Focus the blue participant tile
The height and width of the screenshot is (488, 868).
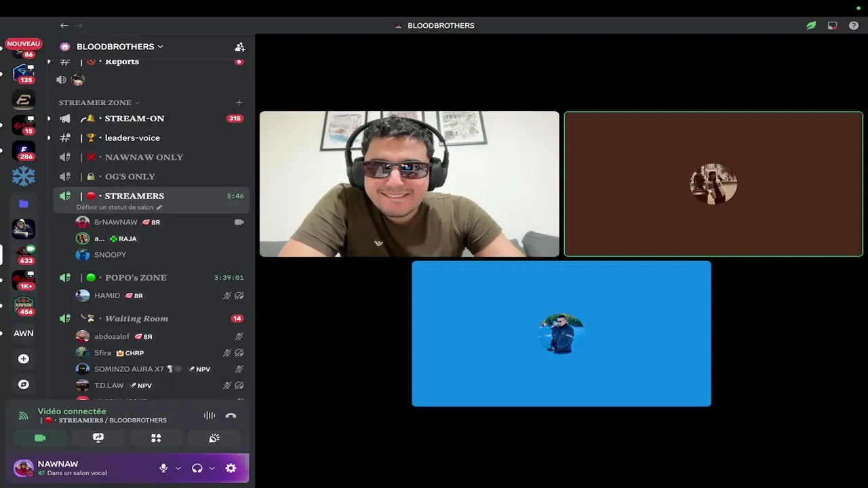561,333
